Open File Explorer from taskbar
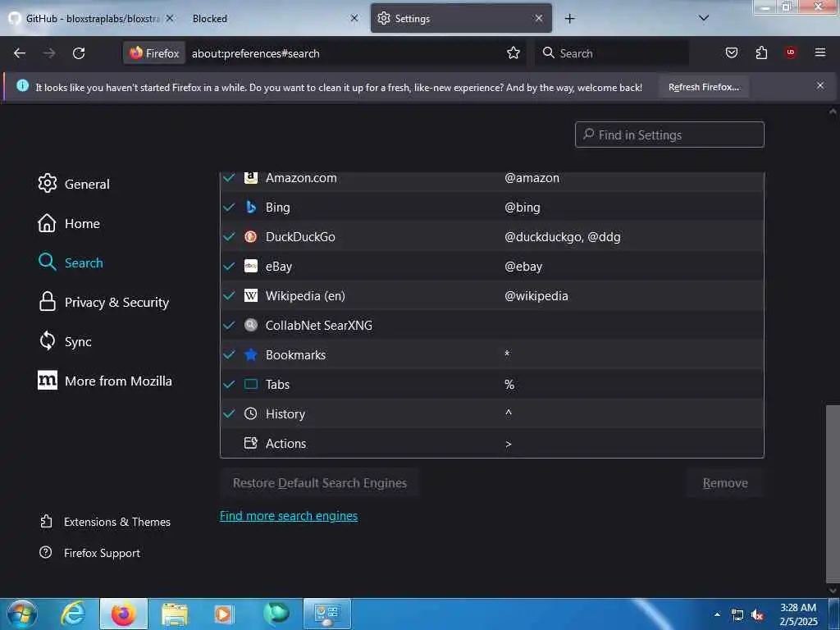 (175, 614)
